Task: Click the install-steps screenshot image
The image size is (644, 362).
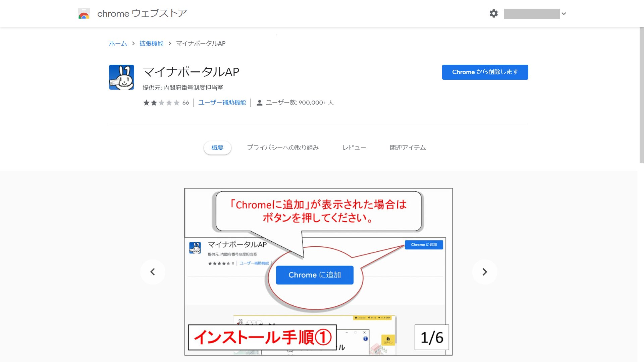Action: pos(319,272)
